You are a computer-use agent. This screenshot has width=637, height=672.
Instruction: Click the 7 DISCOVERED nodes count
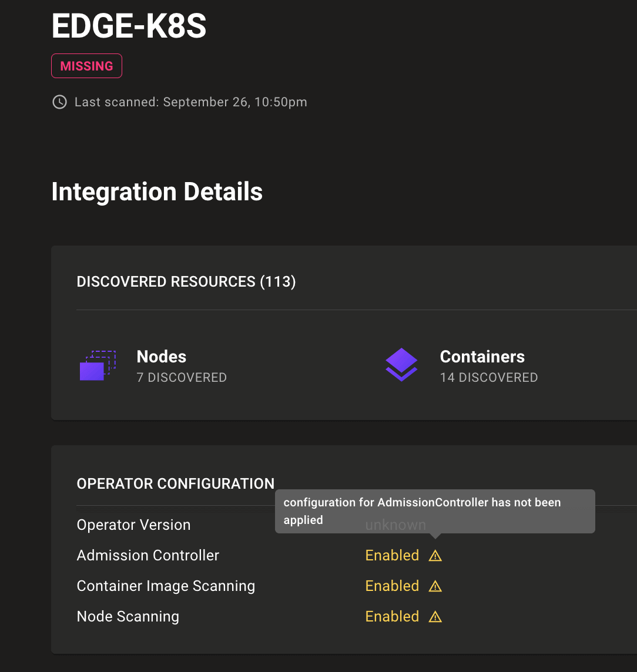[181, 378]
